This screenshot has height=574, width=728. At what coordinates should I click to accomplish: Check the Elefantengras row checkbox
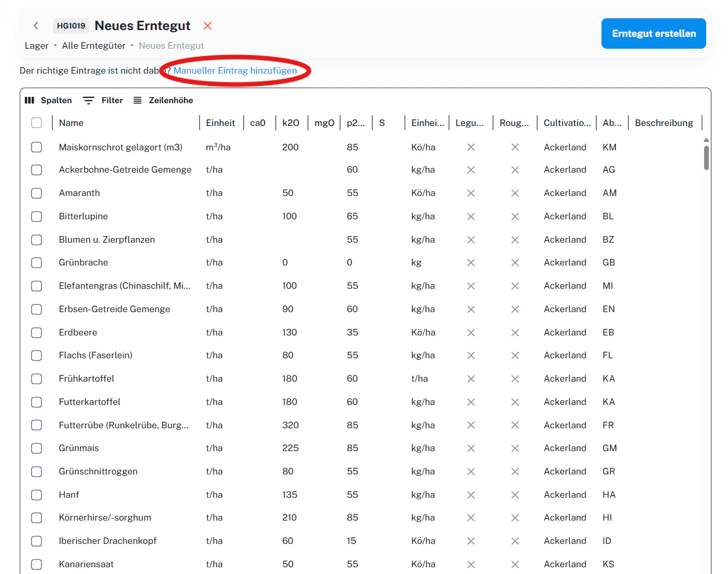(36, 286)
